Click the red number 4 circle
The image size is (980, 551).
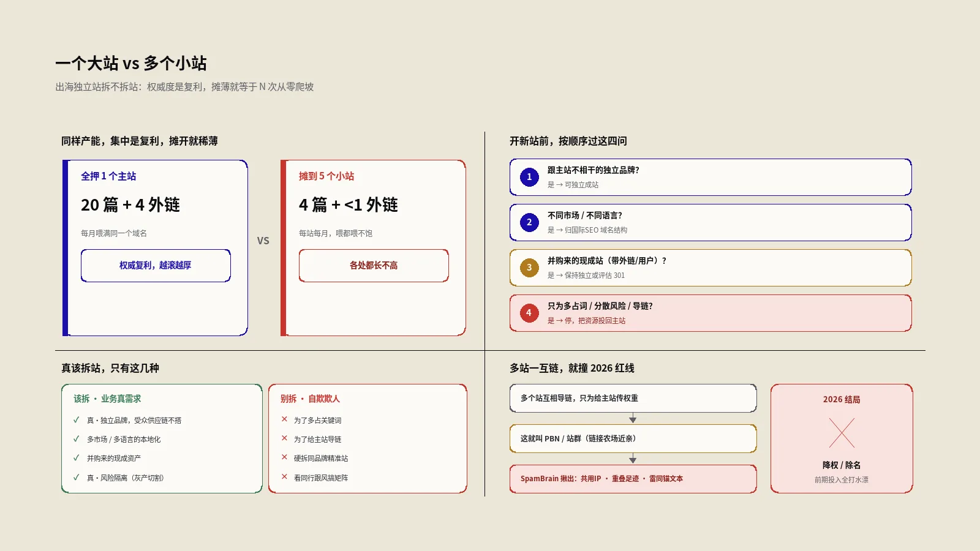[529, 313]
